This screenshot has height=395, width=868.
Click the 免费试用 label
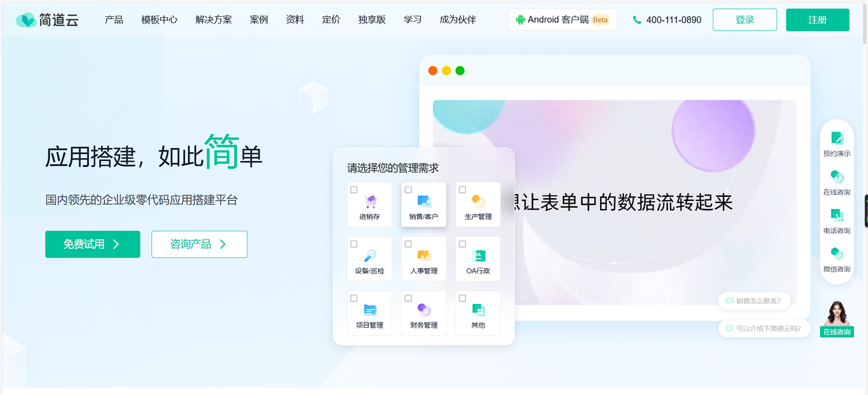pyautogui.click(x=84, y=244)
